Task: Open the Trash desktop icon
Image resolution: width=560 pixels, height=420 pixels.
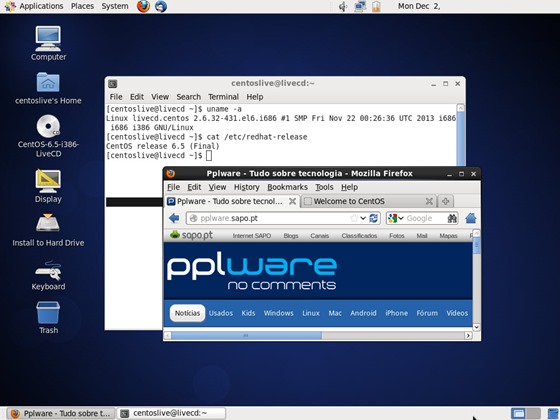Action: 48,312
